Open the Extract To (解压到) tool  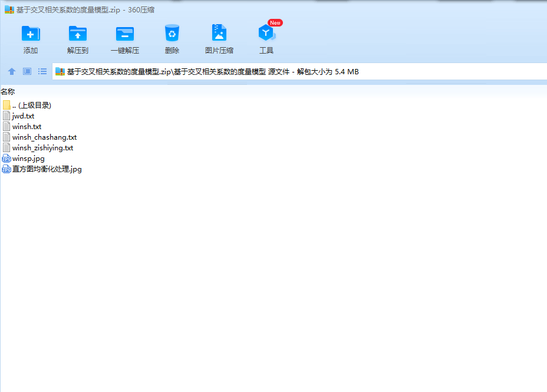click(77, 34)
